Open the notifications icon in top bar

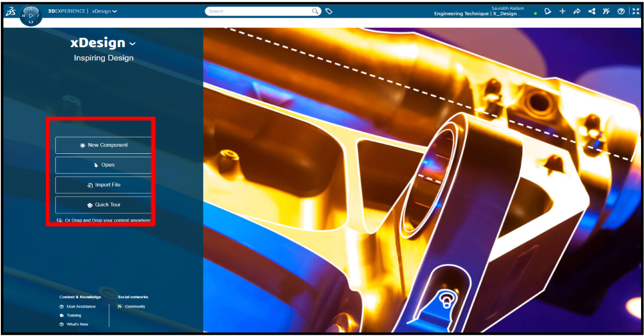click(548, 11)
